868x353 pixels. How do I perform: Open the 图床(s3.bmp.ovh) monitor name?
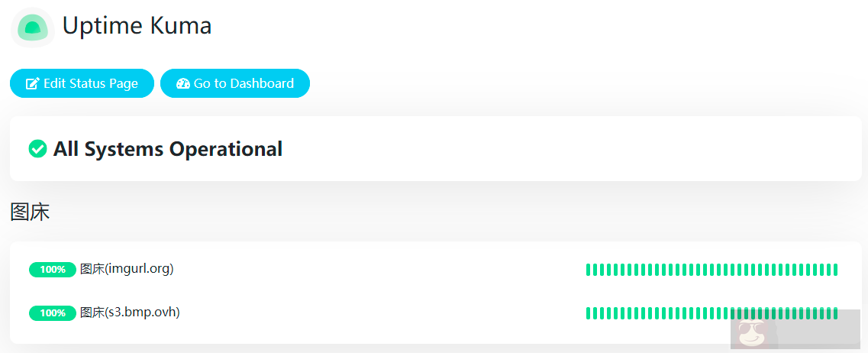point(130,313)
